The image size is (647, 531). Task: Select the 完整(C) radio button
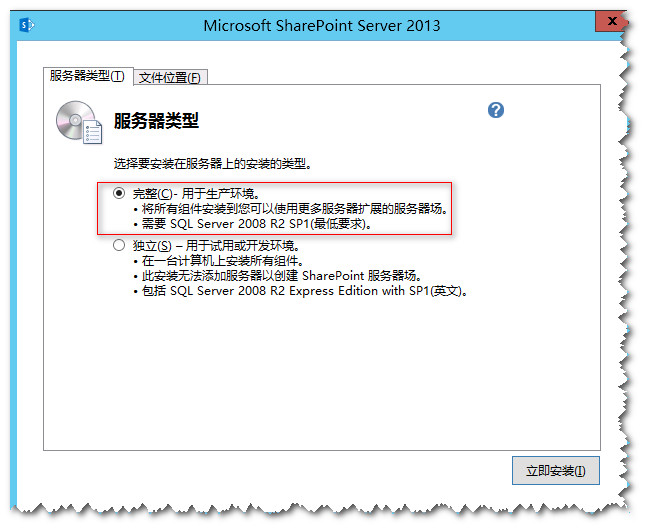[119, 193]
